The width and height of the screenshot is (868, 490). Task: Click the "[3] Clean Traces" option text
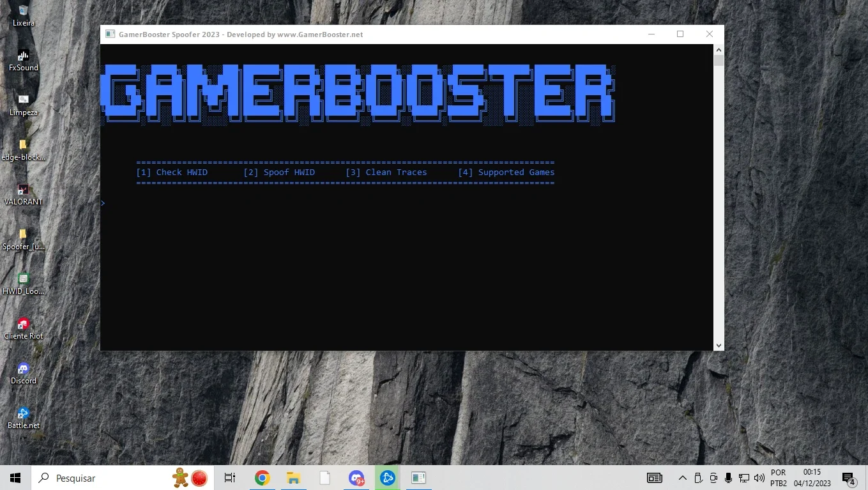click(386, 172)
